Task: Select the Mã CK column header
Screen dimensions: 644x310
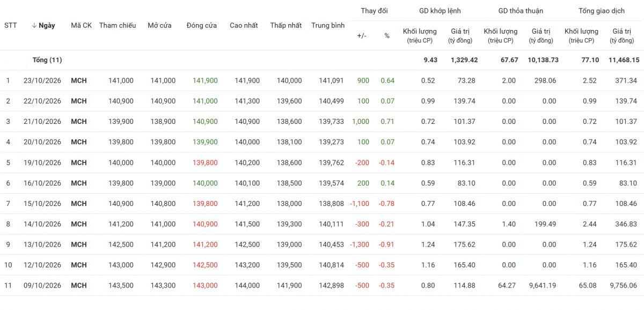Action: tap(81, 25)
